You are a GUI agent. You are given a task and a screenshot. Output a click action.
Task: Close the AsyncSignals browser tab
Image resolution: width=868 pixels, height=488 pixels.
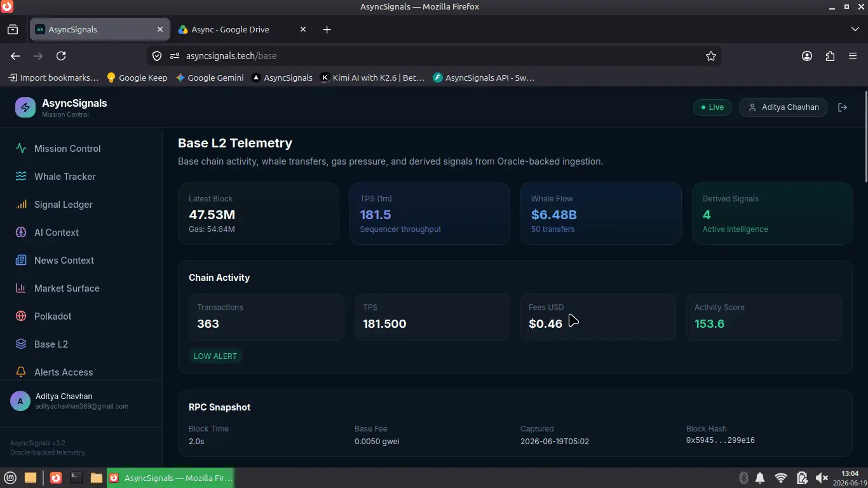[x=160, y=29]
